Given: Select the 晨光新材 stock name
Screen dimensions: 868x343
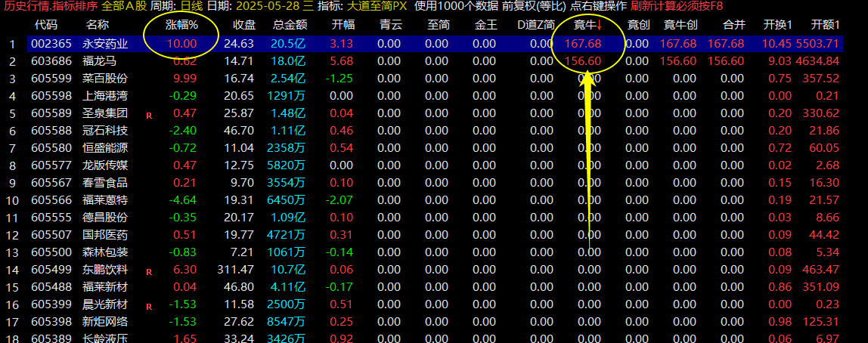Looking at the screenshot, I should pos(104,304).
